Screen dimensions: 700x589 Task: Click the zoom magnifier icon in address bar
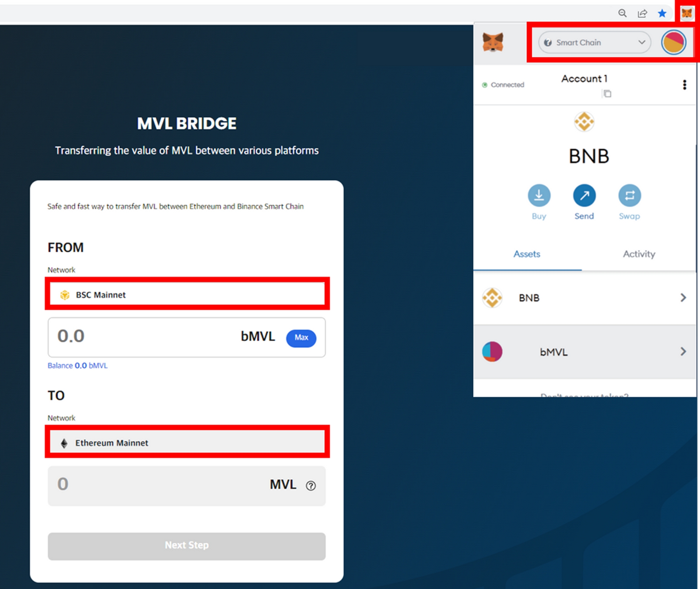[x=622, y=13]
